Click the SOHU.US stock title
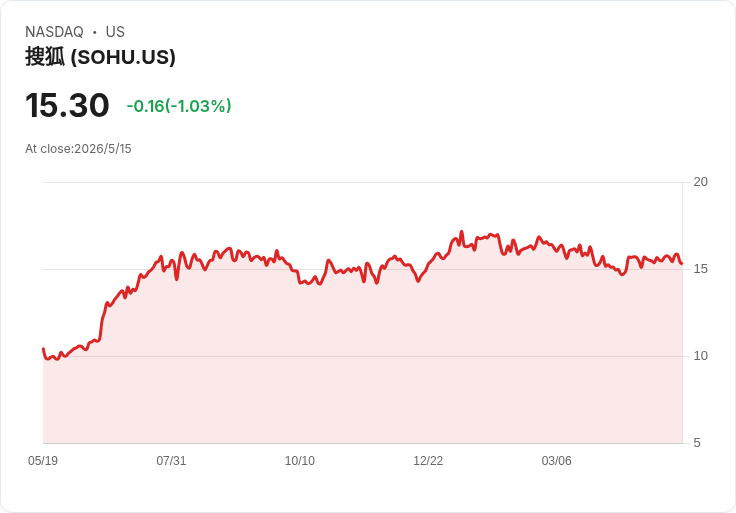Screen dimensions: 736x513 pos(100,57)
